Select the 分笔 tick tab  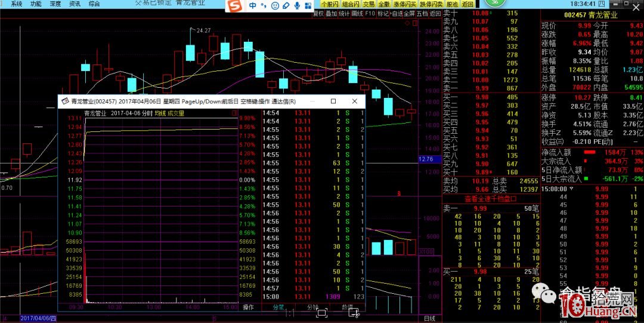point(278,307)
